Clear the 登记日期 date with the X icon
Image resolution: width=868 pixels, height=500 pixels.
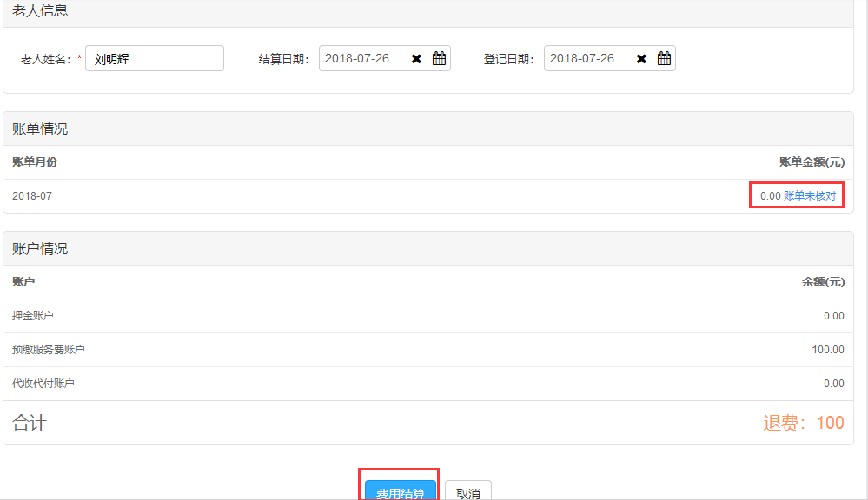641,59
